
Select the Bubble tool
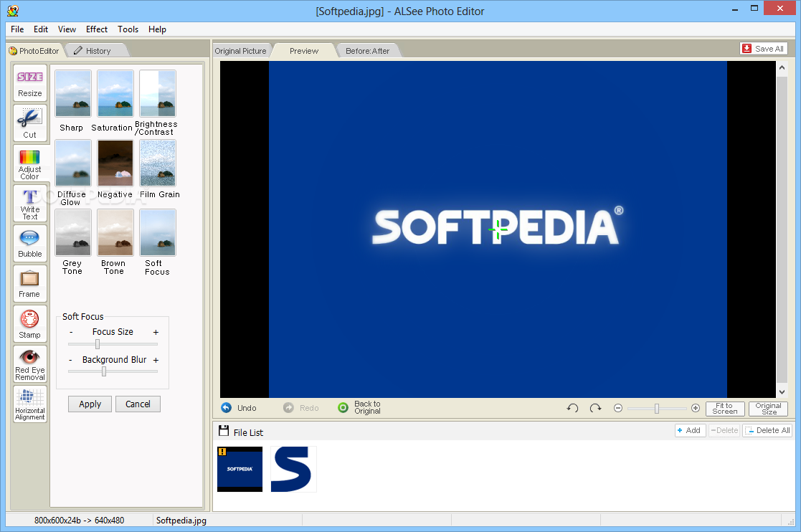pyautogui.click(x=29, y=244)
